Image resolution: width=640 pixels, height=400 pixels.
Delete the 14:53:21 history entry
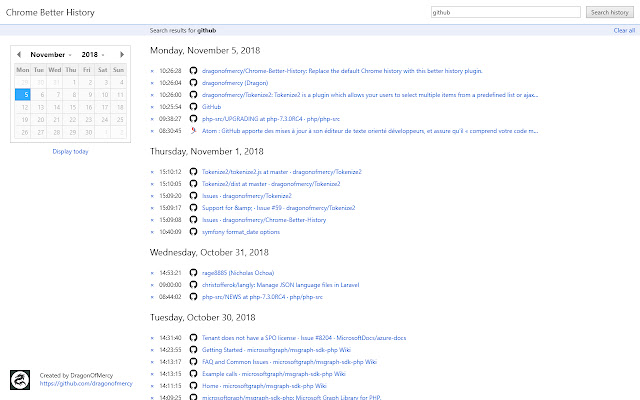[x=152, y=273]
